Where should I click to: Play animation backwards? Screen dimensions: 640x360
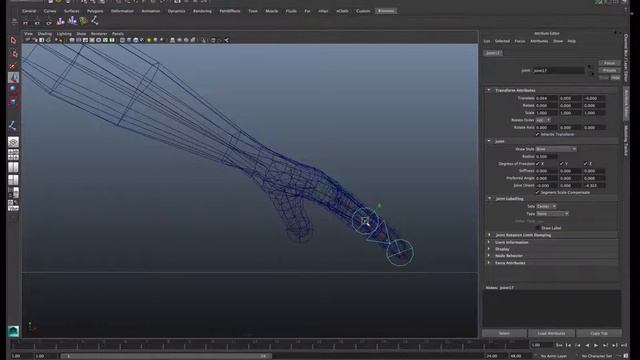[x=587, y=345]
